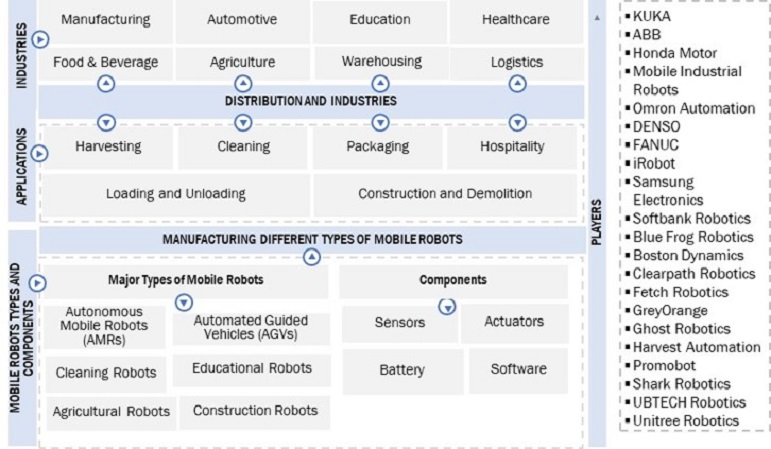Click the up-arrow icon below Agriculture

click(x=243, y=84)
